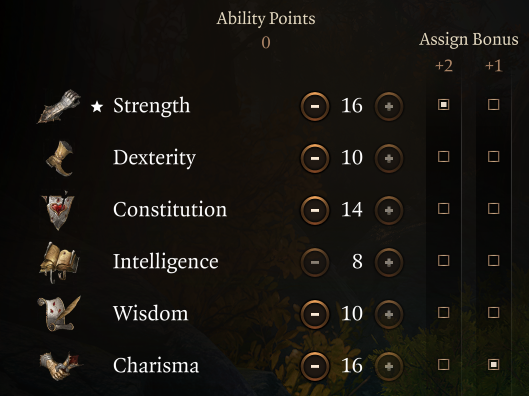Click the Dexterity boot icon
This screenshot has width=529, height=396.
(x=60, y=159)
